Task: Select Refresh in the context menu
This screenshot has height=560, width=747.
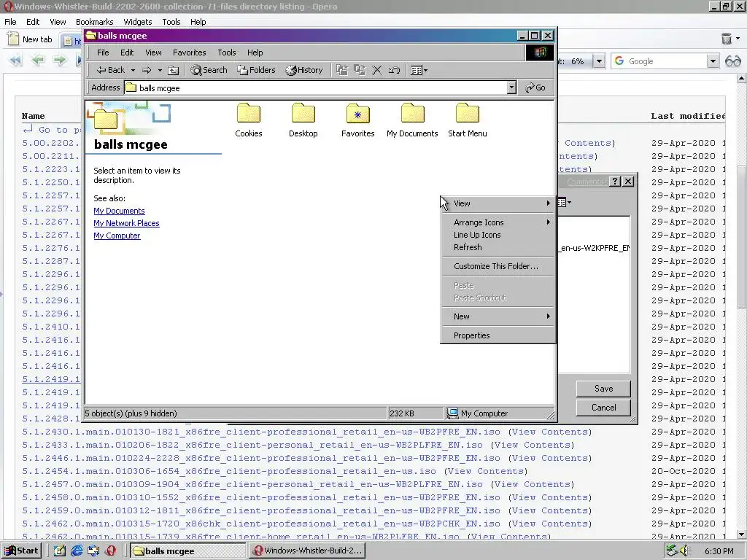Action: (x=498, y=247)
